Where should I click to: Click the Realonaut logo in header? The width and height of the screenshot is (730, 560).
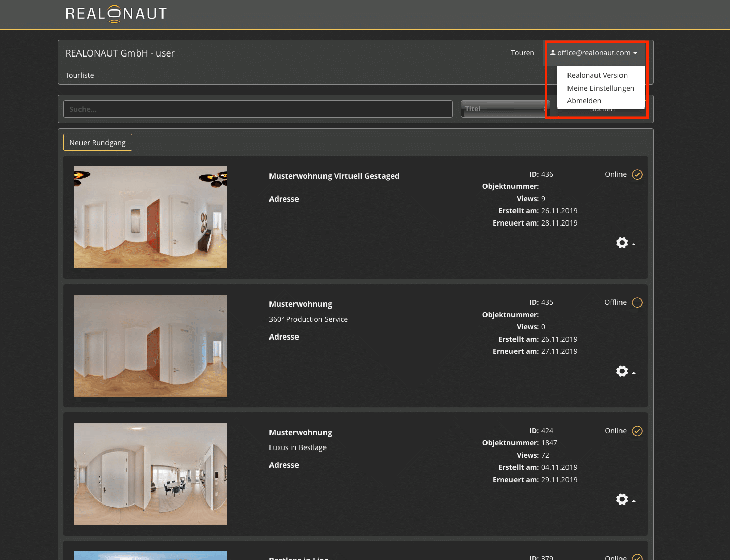click(116, 14)
